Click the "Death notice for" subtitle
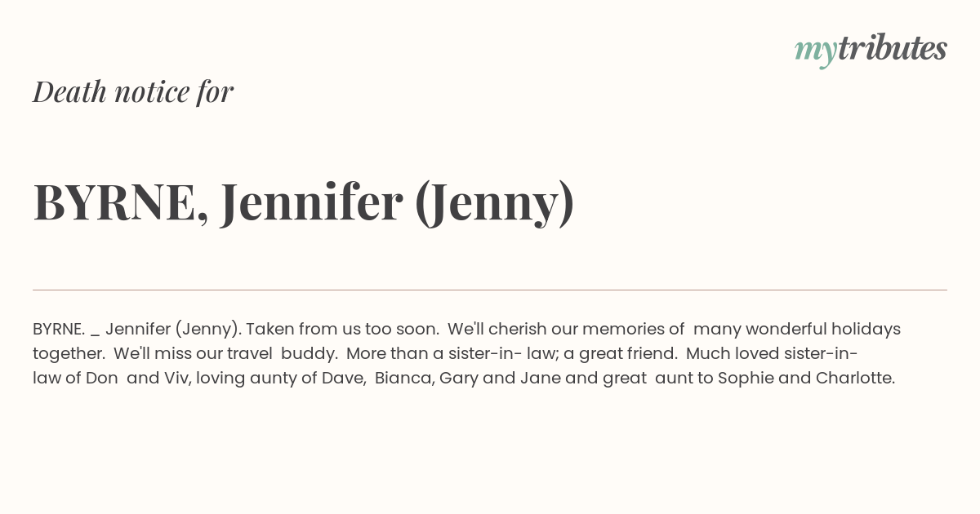 tap(133, 91)
